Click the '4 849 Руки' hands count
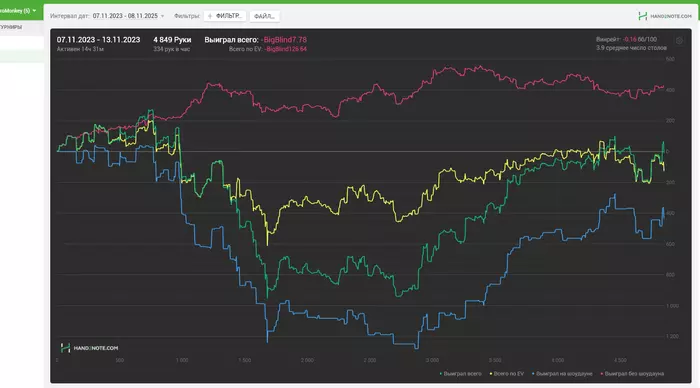 [x=172, y=40]
